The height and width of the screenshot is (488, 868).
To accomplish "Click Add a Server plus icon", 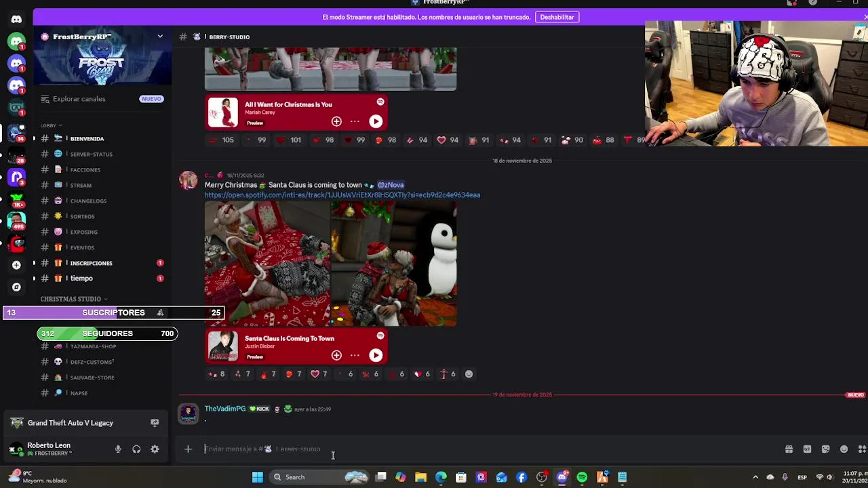I will point(16,265).
